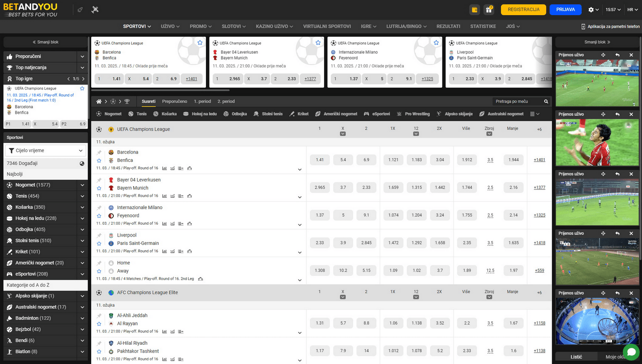Viewport: 642px width, 364px height.
Task: Click next arrow in Top igre pager
Action: tap(83, 79)
